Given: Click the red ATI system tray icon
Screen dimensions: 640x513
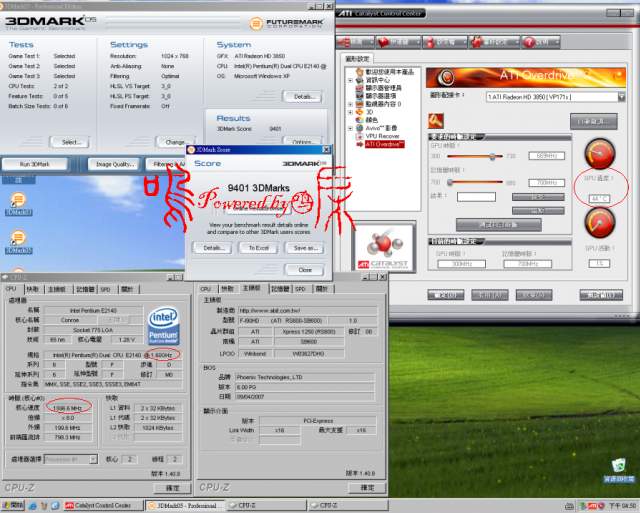Looking at the screenshot, I should coord(592,506).
